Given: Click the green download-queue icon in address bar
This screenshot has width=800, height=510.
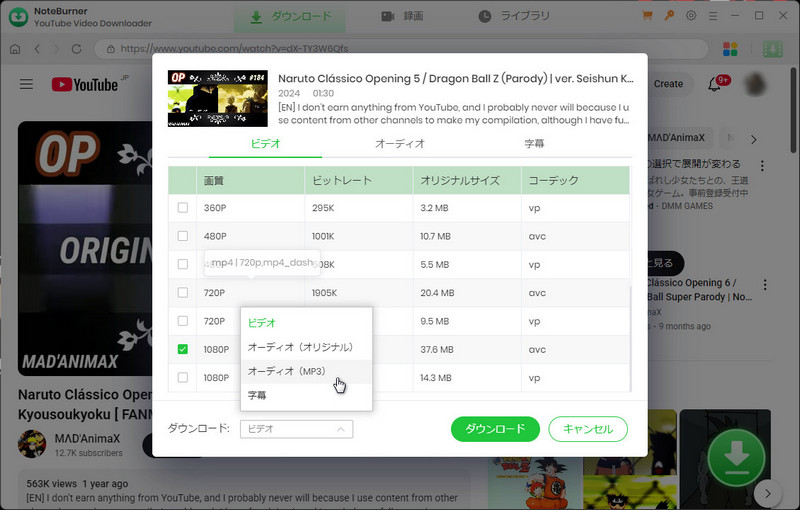Looking at the screenshot, I should pos(772,49).
